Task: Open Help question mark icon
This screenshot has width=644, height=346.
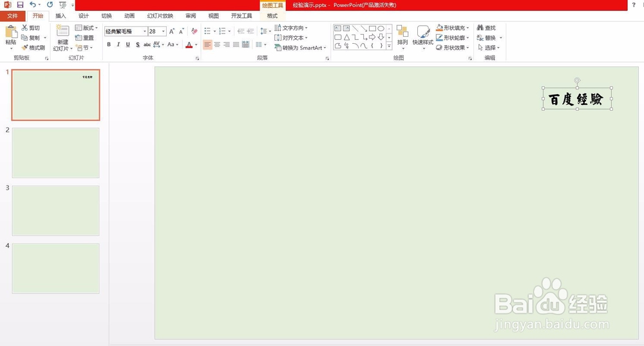Action: point(634,5)
